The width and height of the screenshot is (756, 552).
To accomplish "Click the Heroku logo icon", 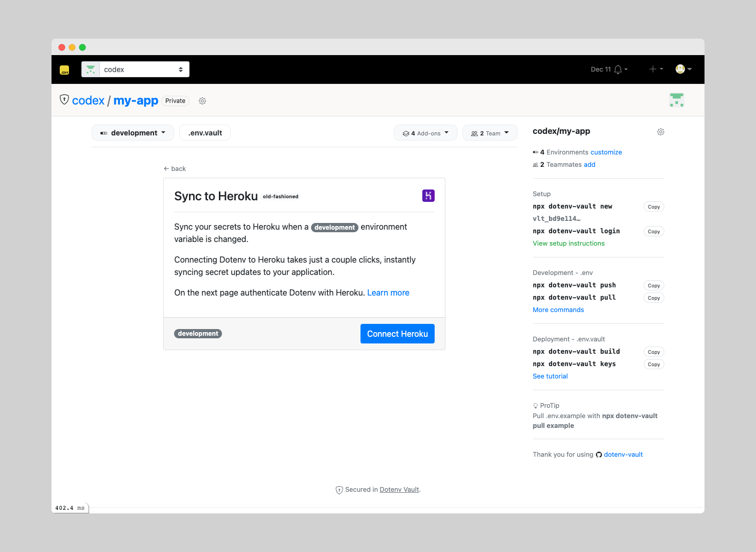I will pos(428,196).
